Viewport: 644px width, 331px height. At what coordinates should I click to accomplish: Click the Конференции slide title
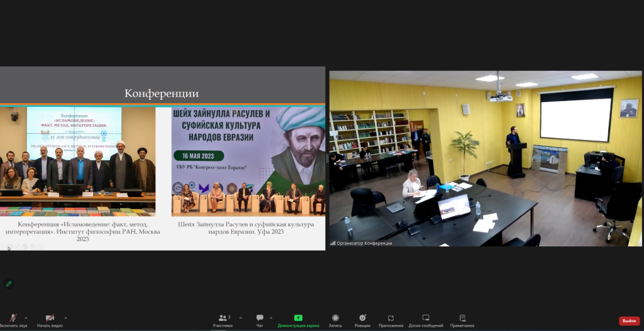(x=162, y=94)
